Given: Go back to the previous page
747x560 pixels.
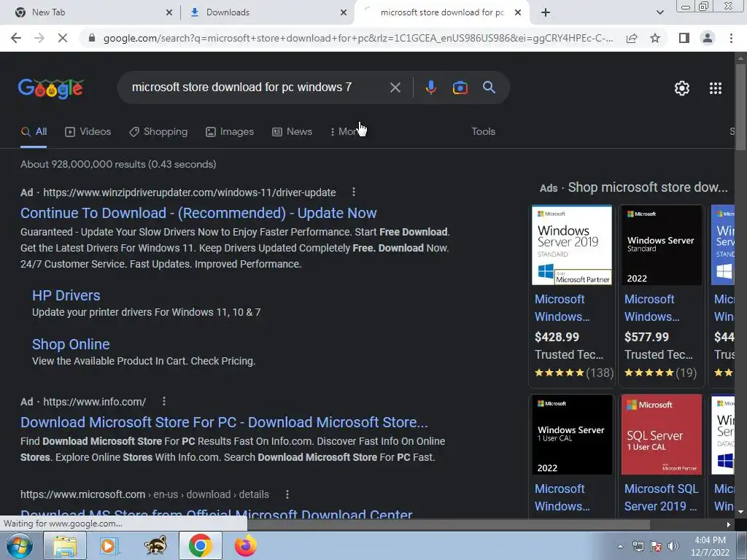Looking at the screenshot, I should pyautogui.click(x=16, y=38).
